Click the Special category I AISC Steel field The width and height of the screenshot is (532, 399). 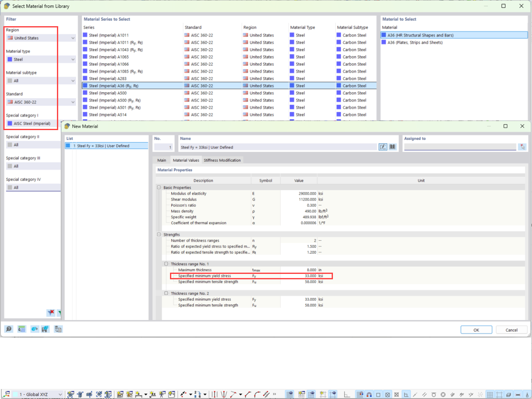click(x=33, y=123)
